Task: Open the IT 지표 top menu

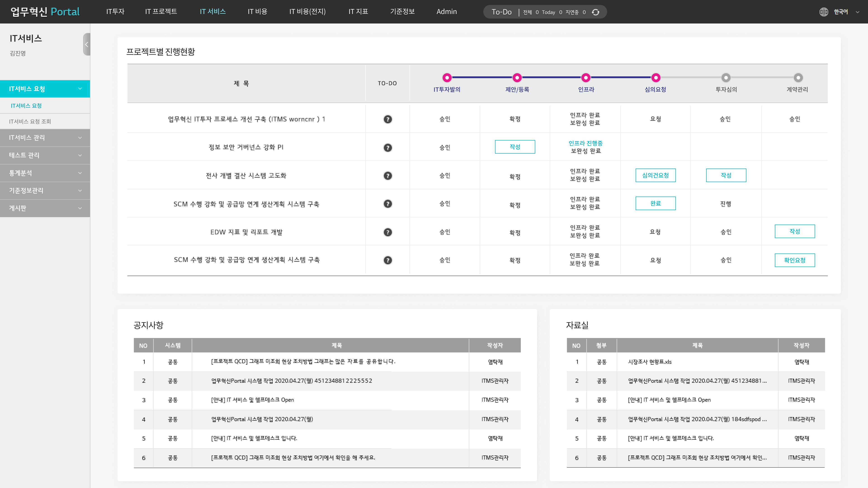Action: coord(358,12)
